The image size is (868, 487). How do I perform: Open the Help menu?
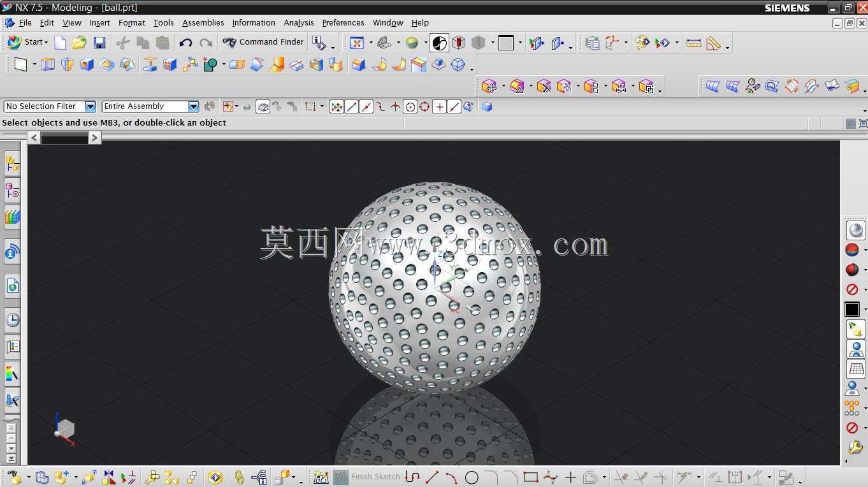pyautogui.click(x=420, y=22)
